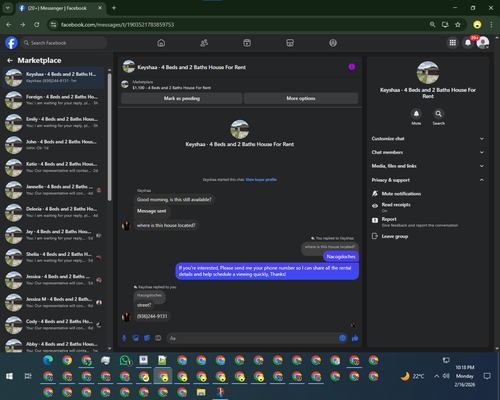Viewport: 500px width, 400px height.
Task: Open John conversation in the list
Action: click(x=54, y=145)
